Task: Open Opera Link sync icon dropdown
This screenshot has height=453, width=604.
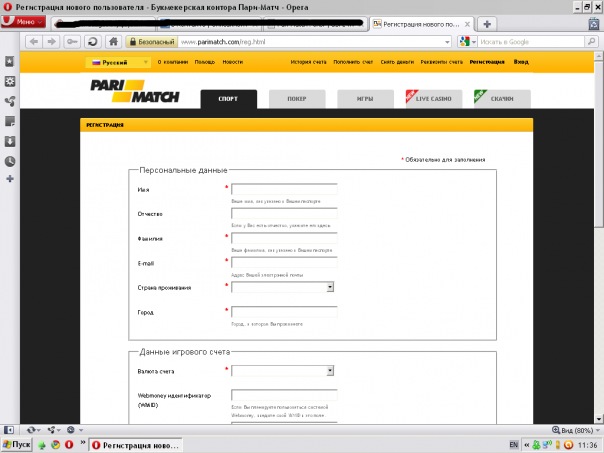Action: coord(33,430)
